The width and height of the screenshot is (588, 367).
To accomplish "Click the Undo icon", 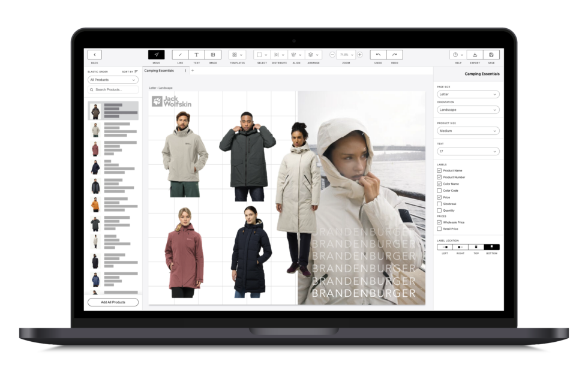I will (x=377, y=54).
